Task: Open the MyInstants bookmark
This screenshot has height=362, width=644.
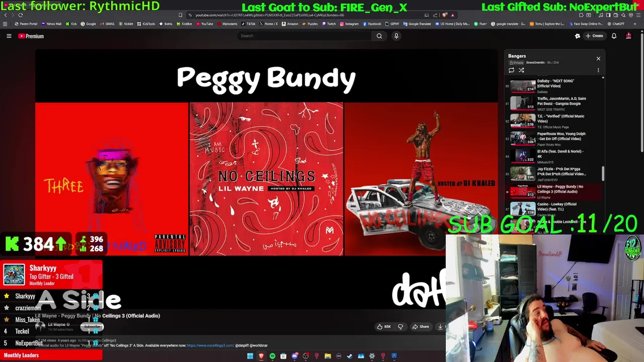Action: pyautogui.click(x=227, y=24)
